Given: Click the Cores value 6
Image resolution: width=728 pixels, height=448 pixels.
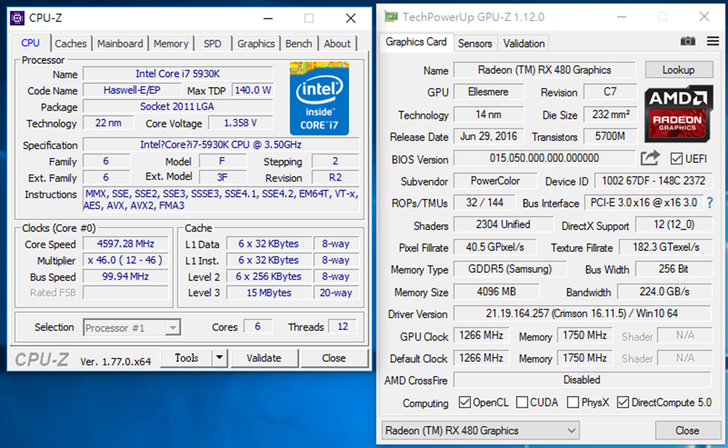Looking at the screenshot, I should (x=257, y=326).
